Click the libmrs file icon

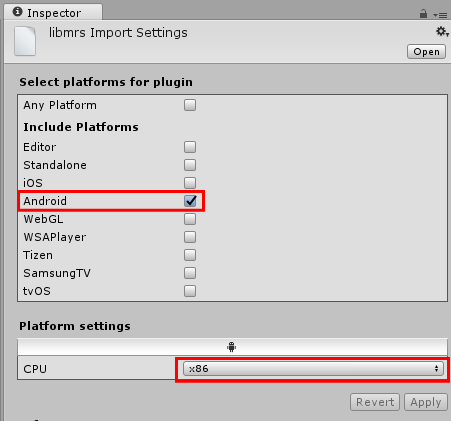[x=25, y=41]
